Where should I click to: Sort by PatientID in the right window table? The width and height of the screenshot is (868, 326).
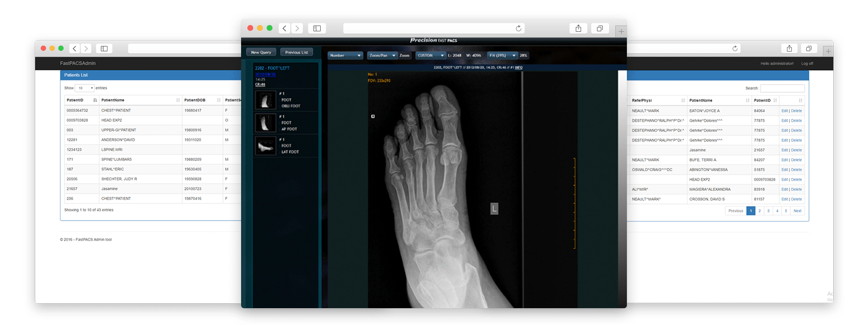(765, 100)
